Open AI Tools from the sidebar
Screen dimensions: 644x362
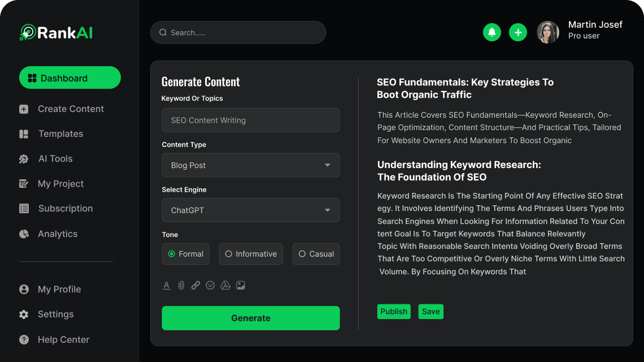(55, 159)
